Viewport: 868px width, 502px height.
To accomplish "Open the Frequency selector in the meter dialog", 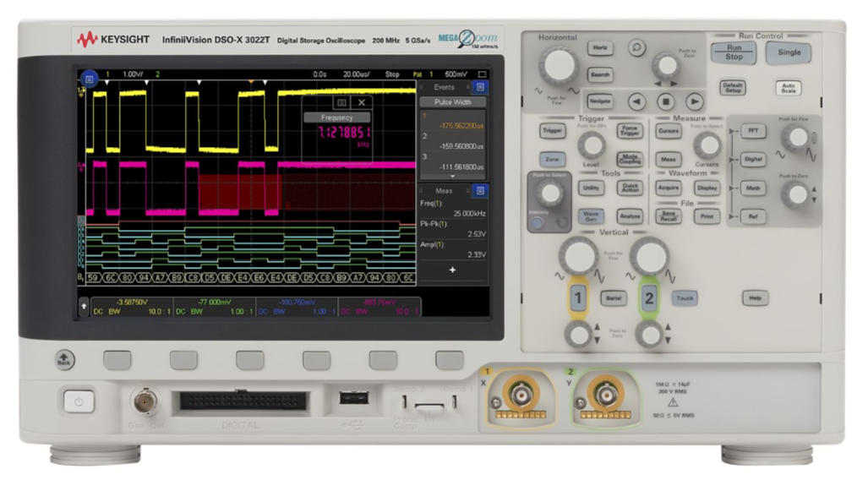I will tap(336, 118).
